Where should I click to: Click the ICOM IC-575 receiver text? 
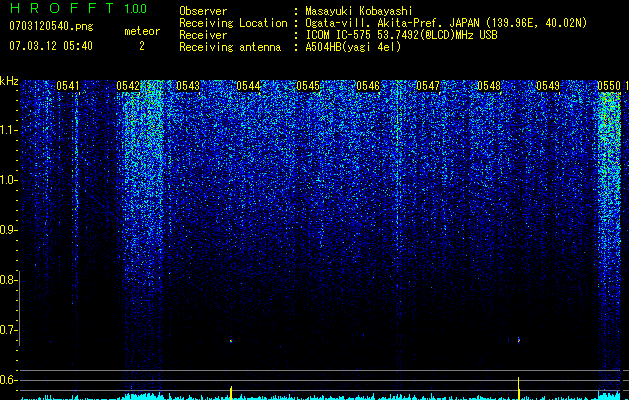[x=401, y=35]
